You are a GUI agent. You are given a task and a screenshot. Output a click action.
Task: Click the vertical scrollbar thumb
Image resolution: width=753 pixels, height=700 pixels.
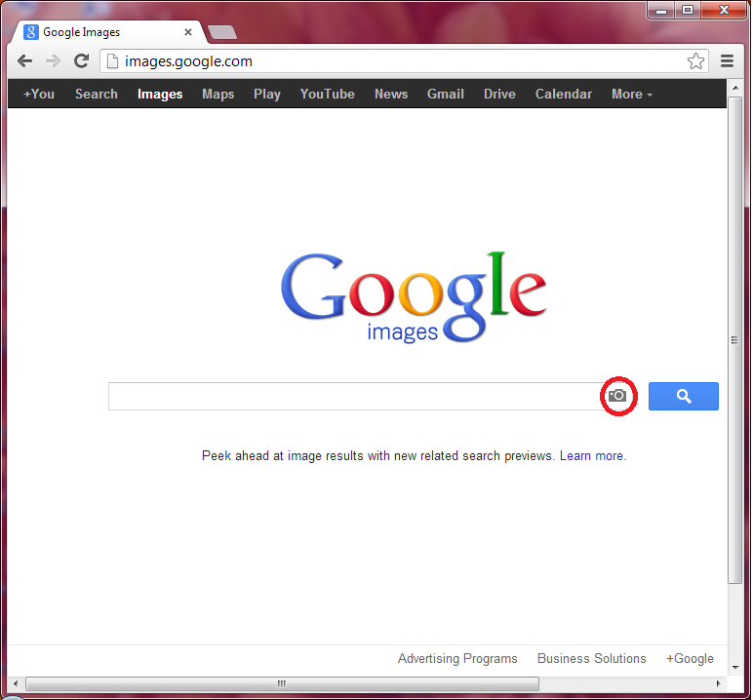735,340
